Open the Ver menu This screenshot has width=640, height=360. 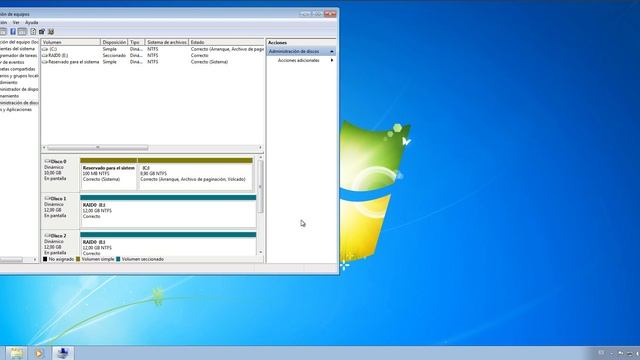16,23
